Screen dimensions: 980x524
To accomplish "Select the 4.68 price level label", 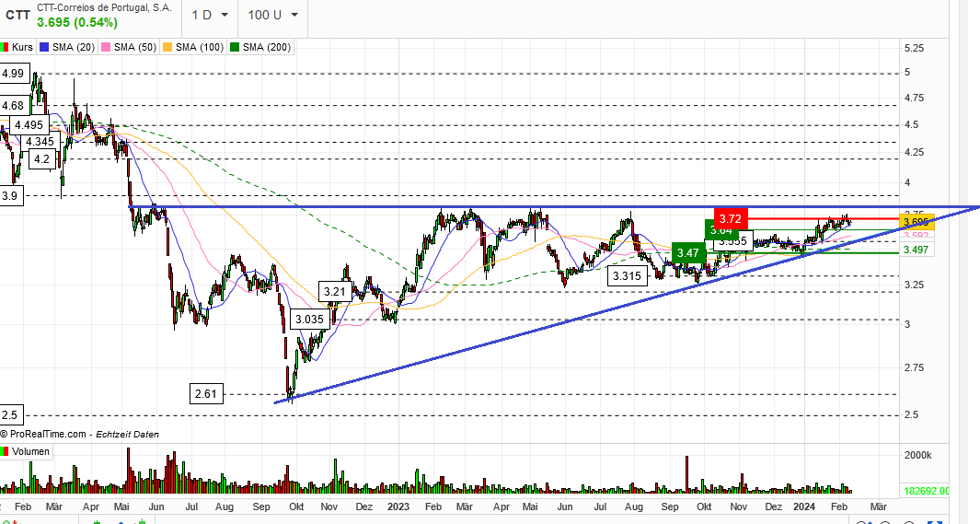I will tap(13, 106).
